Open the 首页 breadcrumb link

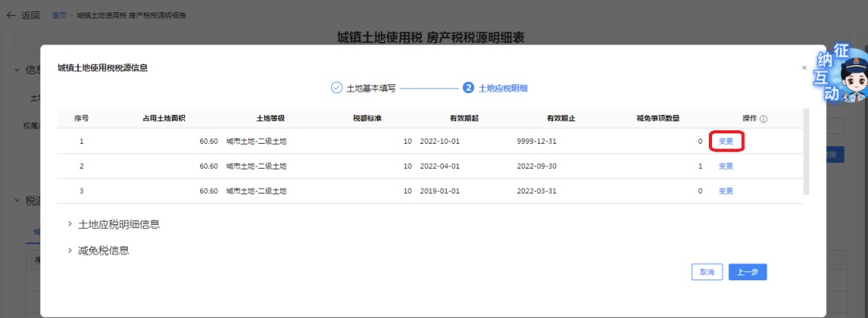point(59,15)
